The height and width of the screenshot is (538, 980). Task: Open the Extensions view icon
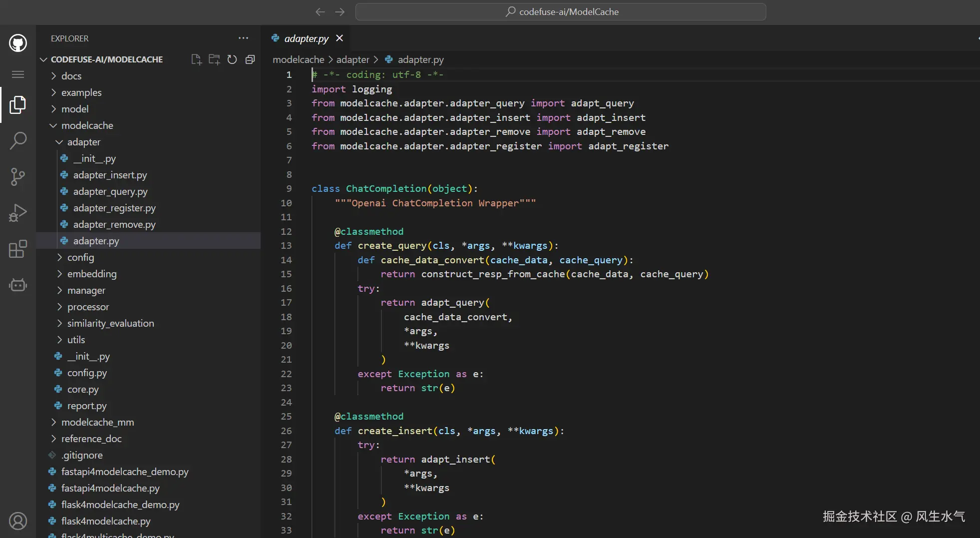click(x=18, y=249)
